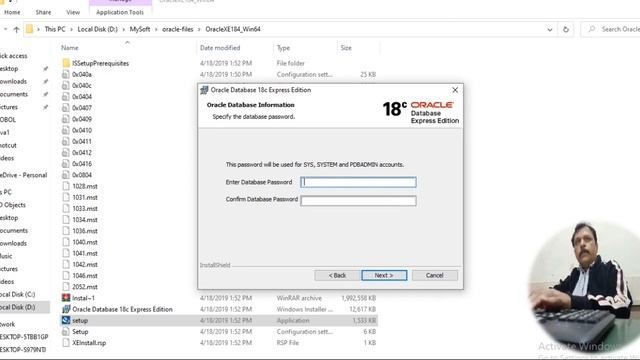The width and height of the screenshot is (640, 360).
Task: Open Quick access in sidebar
Action: [13, 56]
